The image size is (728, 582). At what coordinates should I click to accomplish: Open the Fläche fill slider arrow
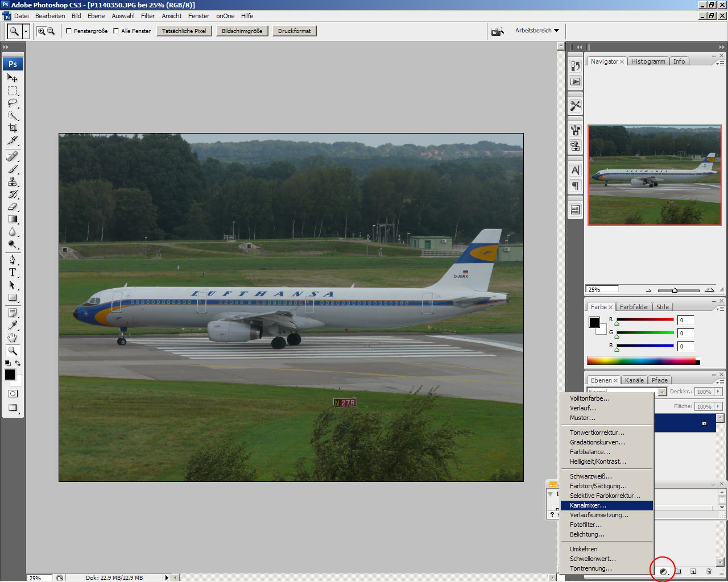tap(718, 406)
